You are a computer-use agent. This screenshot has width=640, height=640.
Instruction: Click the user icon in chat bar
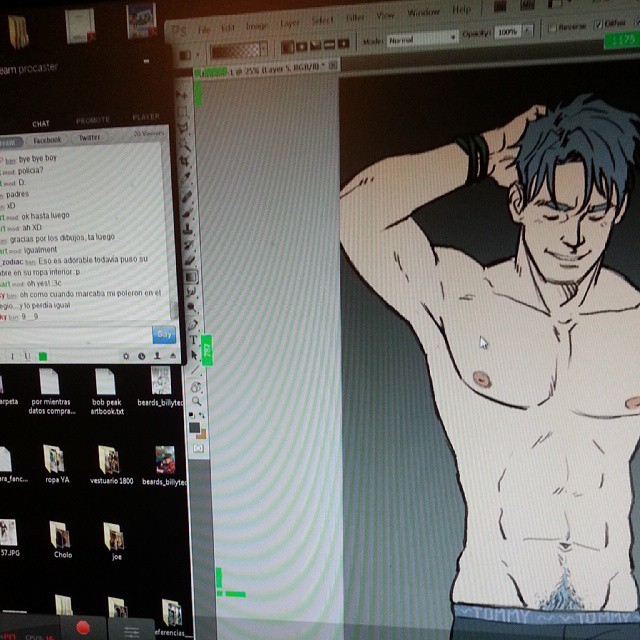click(x=157, y=356)
